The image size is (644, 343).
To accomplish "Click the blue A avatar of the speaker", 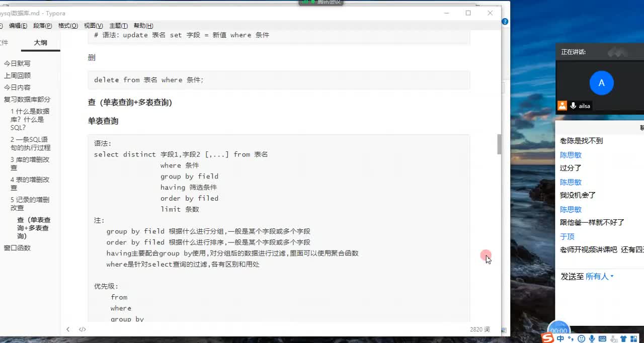I will [x=601, y=83].
